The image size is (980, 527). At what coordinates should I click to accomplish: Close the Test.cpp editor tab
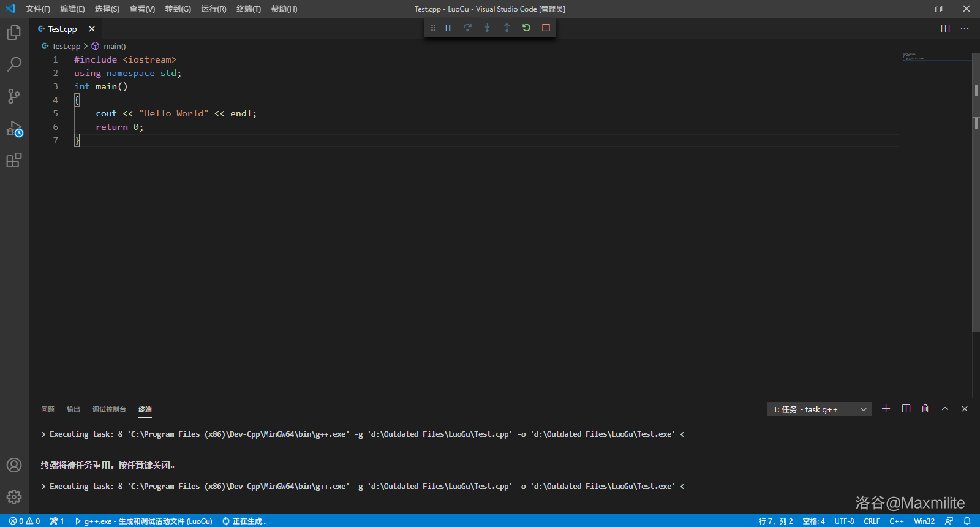92,29
